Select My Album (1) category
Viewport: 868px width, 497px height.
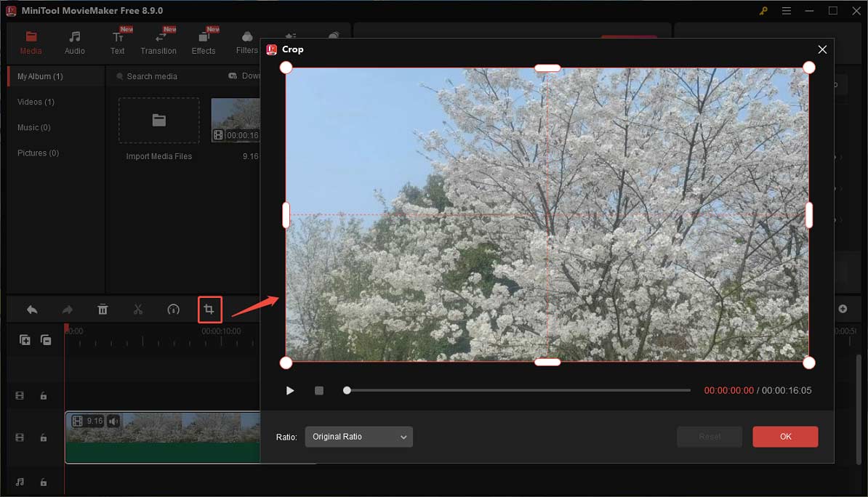tap(56, 76)
